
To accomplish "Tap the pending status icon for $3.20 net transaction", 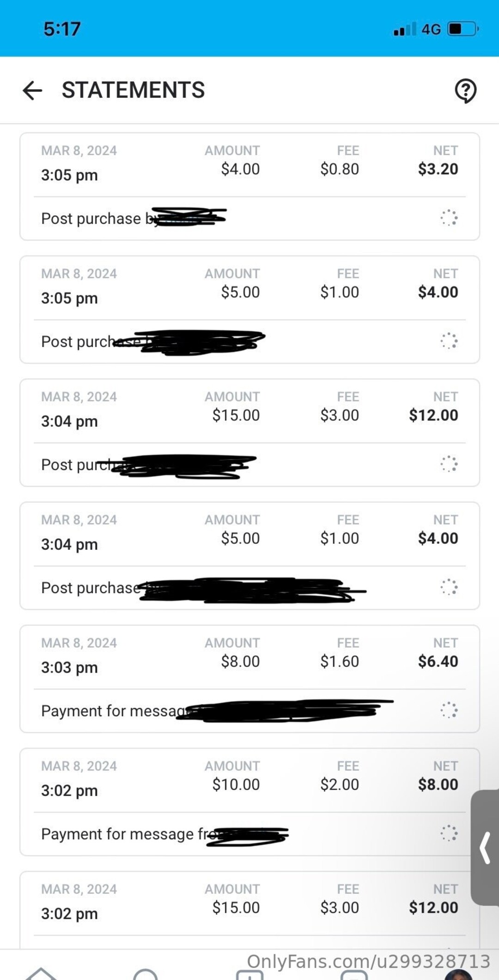I will click(449, 218).
